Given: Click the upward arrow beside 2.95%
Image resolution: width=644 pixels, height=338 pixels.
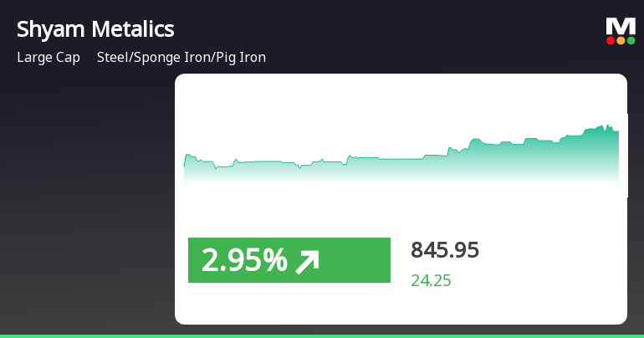Looking at the screenshot, I should pos(307,262).
